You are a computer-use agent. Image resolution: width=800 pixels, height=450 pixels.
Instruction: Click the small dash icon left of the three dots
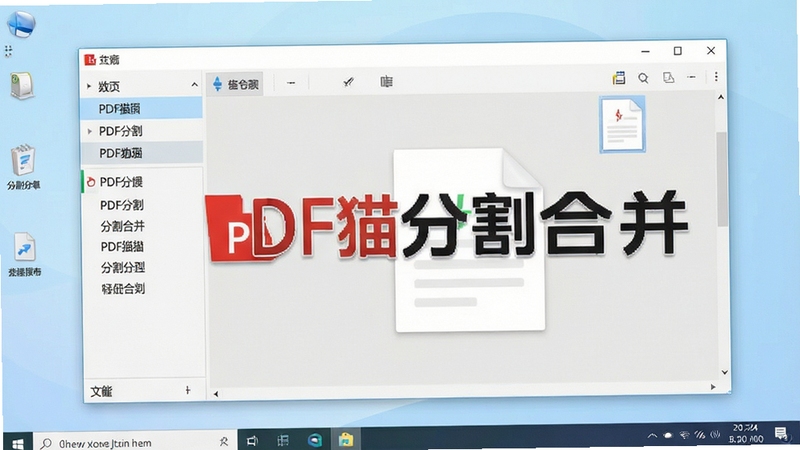691,77
